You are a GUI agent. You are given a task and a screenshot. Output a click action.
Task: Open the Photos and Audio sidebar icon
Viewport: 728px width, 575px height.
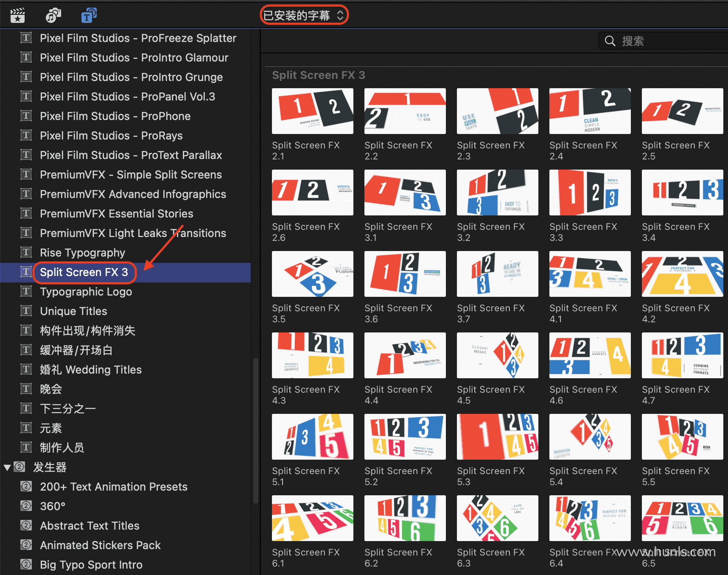pyautogui.click(x=53, y=16)
